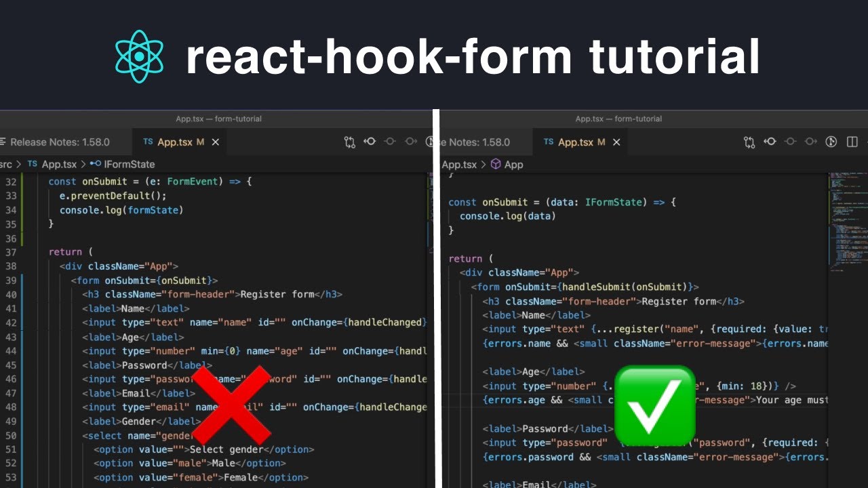Split the right editor with split-editor icon
This screenshot has width=868, height=488.
click(x=852, y=142)
